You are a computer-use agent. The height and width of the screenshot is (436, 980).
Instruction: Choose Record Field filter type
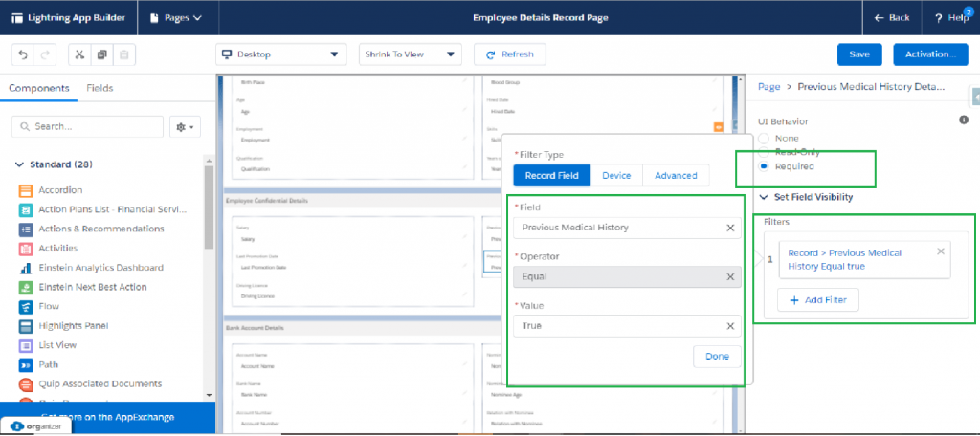552,176
